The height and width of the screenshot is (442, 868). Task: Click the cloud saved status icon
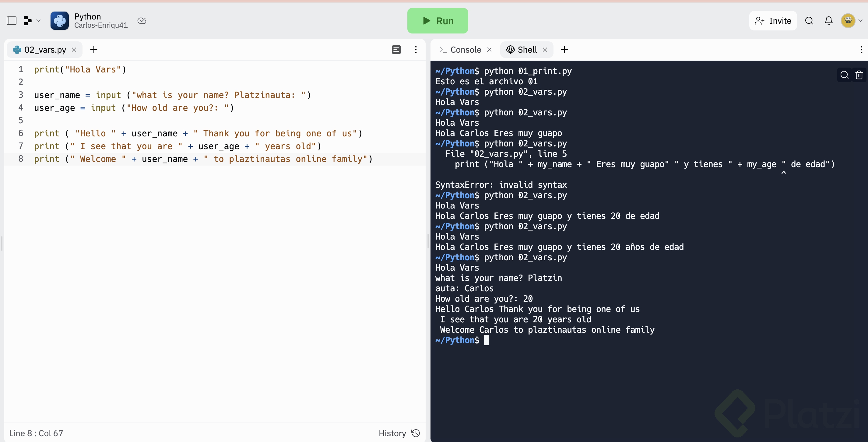(142, 21)
